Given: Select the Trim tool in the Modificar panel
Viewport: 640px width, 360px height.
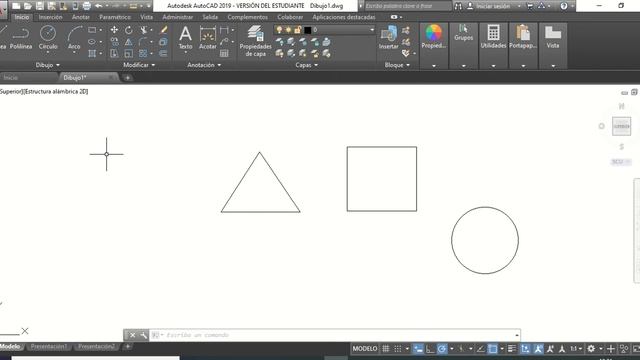Looking at the screenshot, I should coord(143,30).
